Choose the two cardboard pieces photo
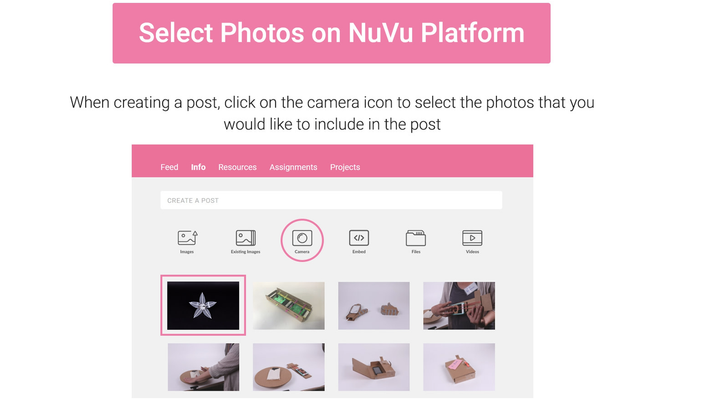Screen dimensions: 720x405 coord(374,305)
